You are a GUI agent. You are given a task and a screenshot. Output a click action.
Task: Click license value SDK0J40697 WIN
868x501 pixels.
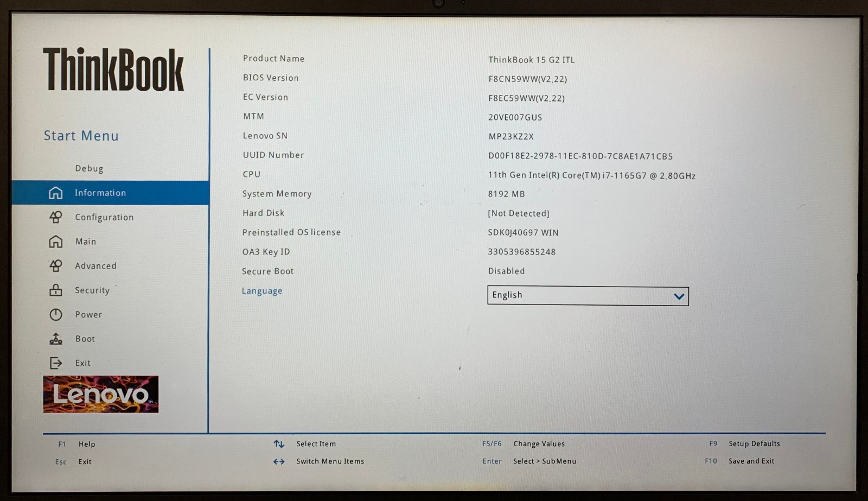pos(523,232)
